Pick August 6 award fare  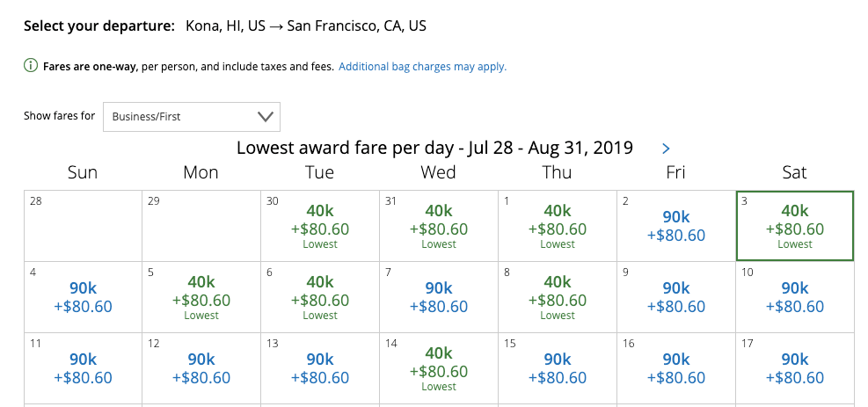[x=320, y=297]
